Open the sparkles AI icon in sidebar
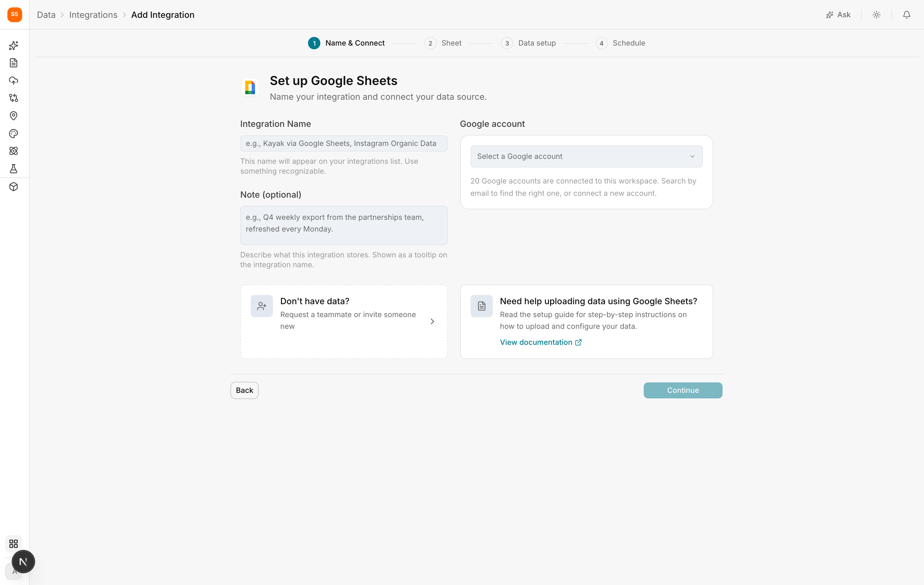 click(x=14, y=45)
